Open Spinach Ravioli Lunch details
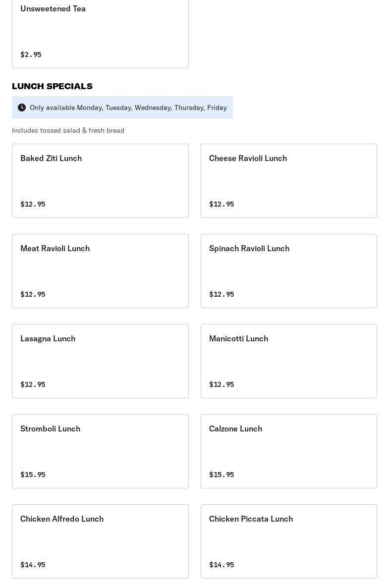 coord(288,271)
